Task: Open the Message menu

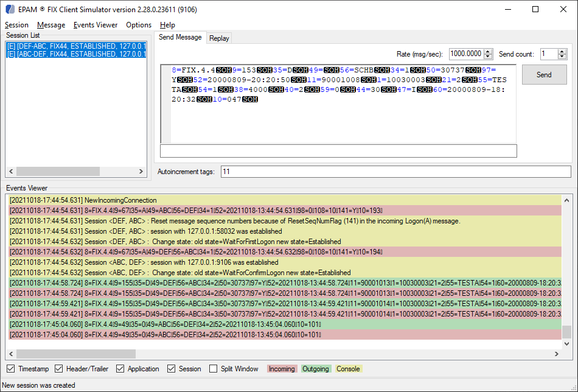Action: pyautogui.click(x=51, y=25)
